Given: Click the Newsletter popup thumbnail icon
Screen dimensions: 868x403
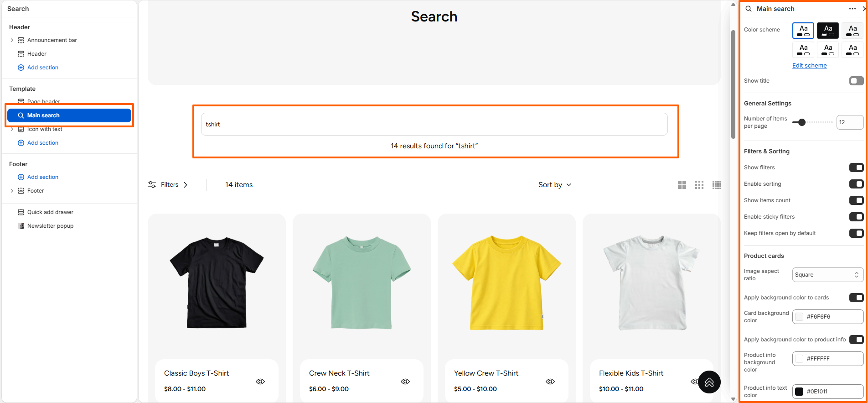Looking at the screenshot, I should pyautogui.click(x=21, y=226).
